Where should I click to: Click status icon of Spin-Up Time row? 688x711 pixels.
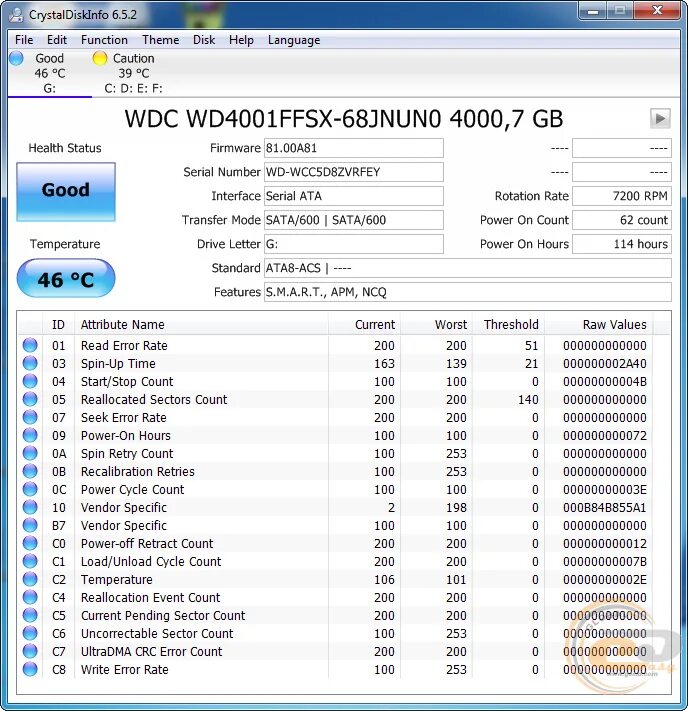click(30, 363)
